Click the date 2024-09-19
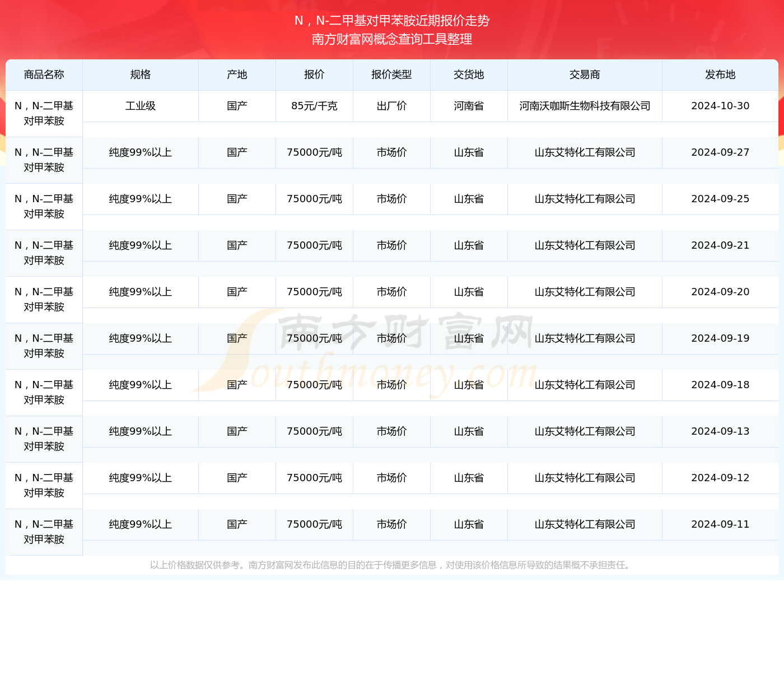The width and height of the screenshot is (784, 675). coord(720,338)
